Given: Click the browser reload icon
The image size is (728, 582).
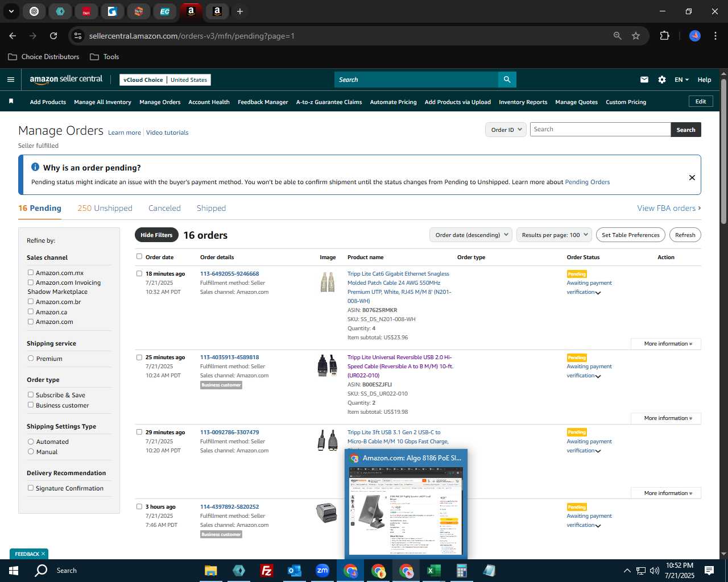Looking at the screenshot, I should (x=53, y=36).
